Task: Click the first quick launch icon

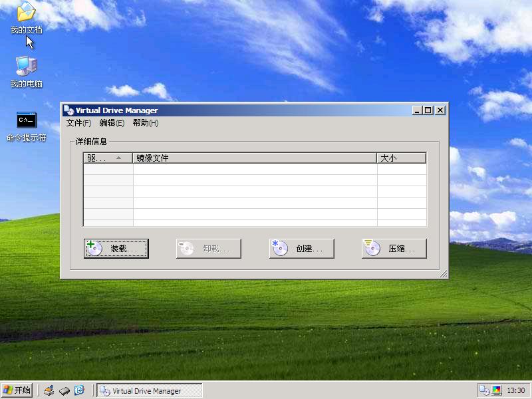Action: tap(49, 390)
